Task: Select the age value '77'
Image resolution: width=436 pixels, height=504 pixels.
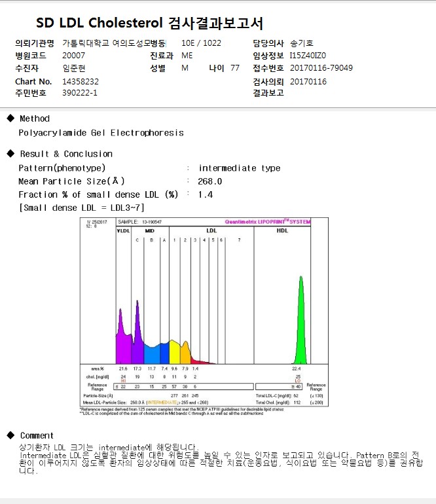Action: [235, 68]
